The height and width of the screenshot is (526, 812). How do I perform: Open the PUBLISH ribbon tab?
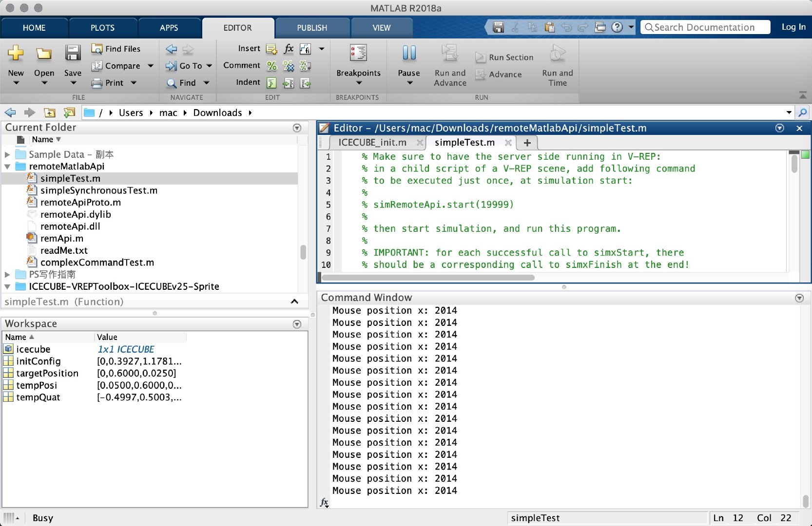click(312, 28)
